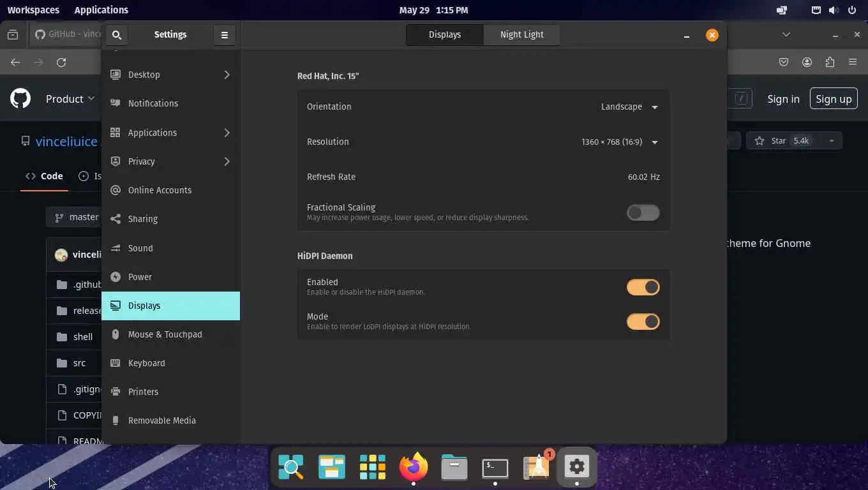868x490 pixels.
Task: Open the search launcher in the dock
Action: tap(291, 467)
